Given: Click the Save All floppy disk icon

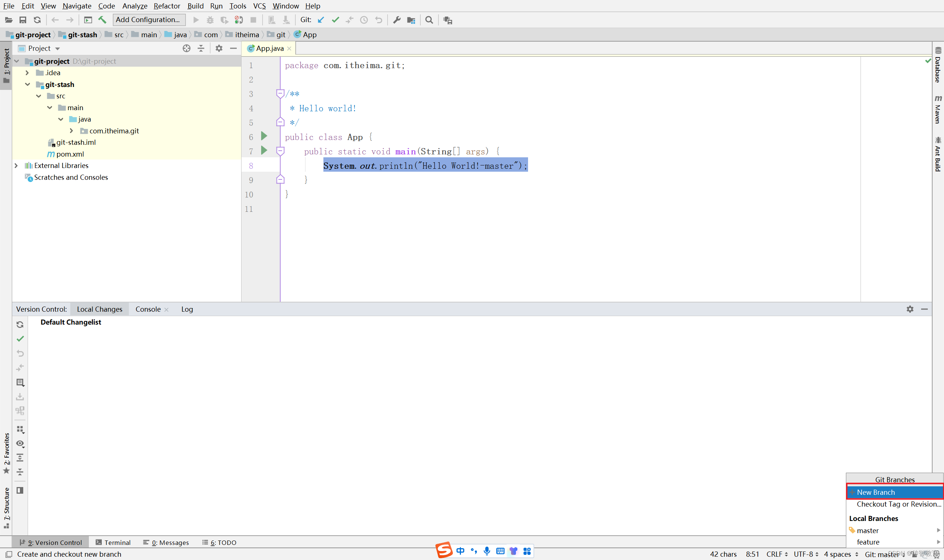Looking at the screenshot, I should click(22, 20).
